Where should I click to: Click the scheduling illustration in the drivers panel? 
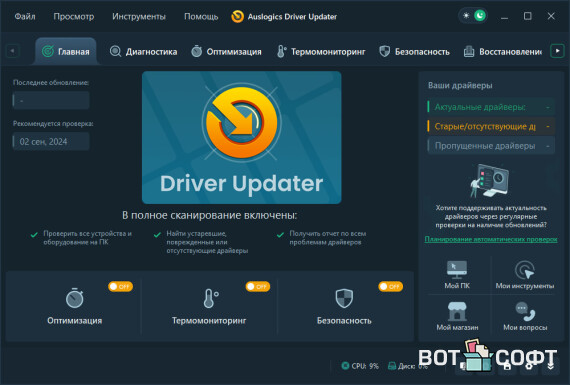[490, 180]
